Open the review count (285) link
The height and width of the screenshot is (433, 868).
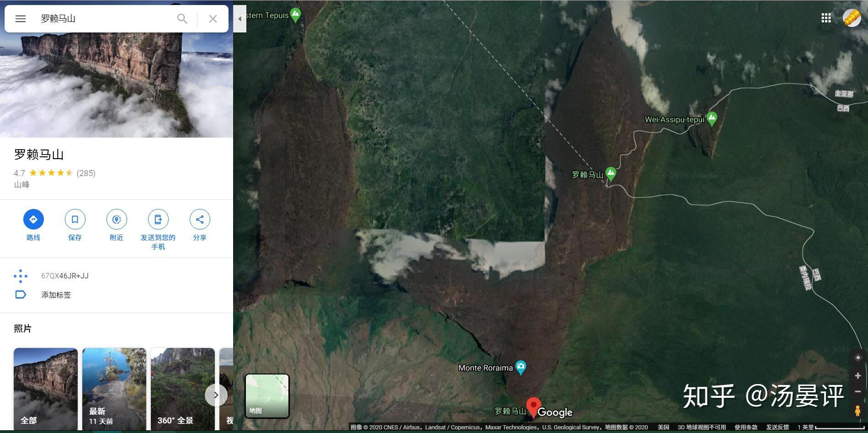(x=86, y=173)
